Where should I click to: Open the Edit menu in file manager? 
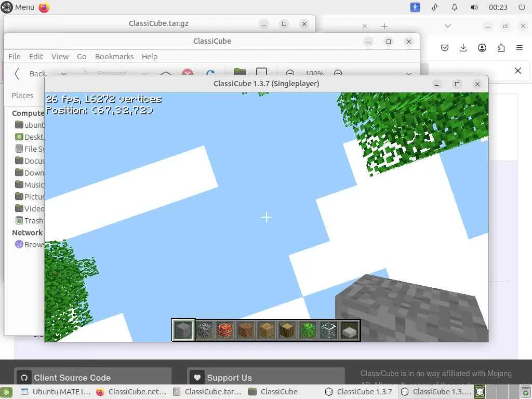(36, 57)
